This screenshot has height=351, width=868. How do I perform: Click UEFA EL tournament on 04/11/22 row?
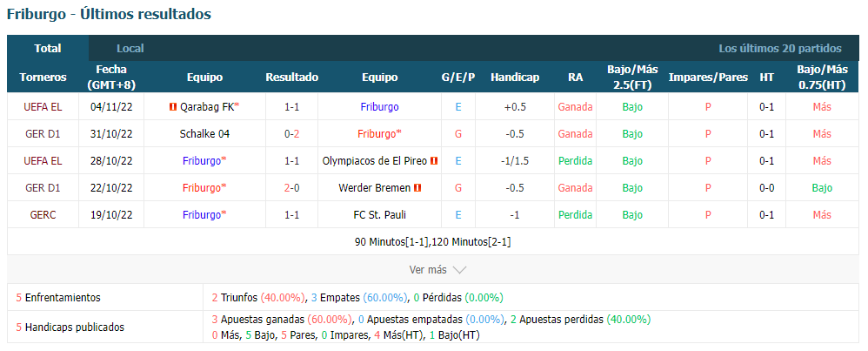[x=43, y=107]
